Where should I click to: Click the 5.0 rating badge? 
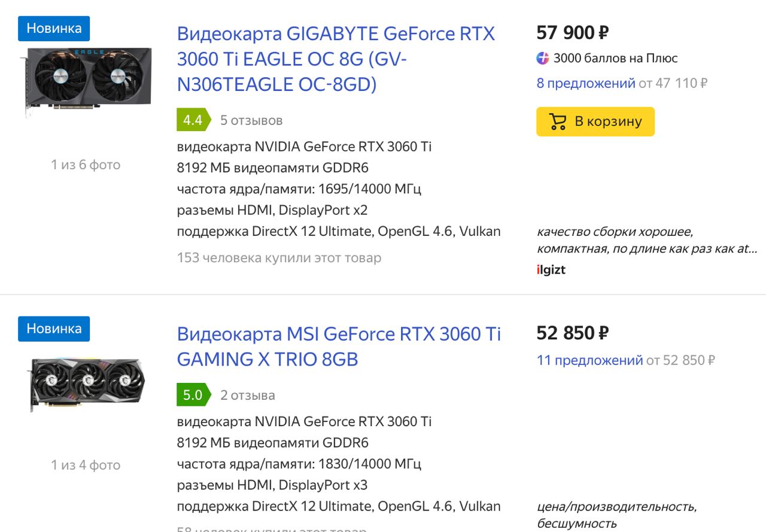pos(194,395)
